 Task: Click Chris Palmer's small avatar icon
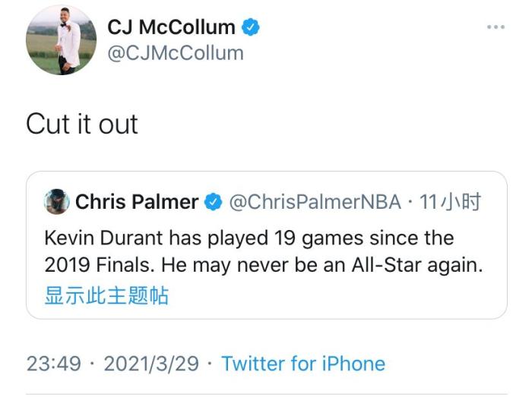click(56, 202)
